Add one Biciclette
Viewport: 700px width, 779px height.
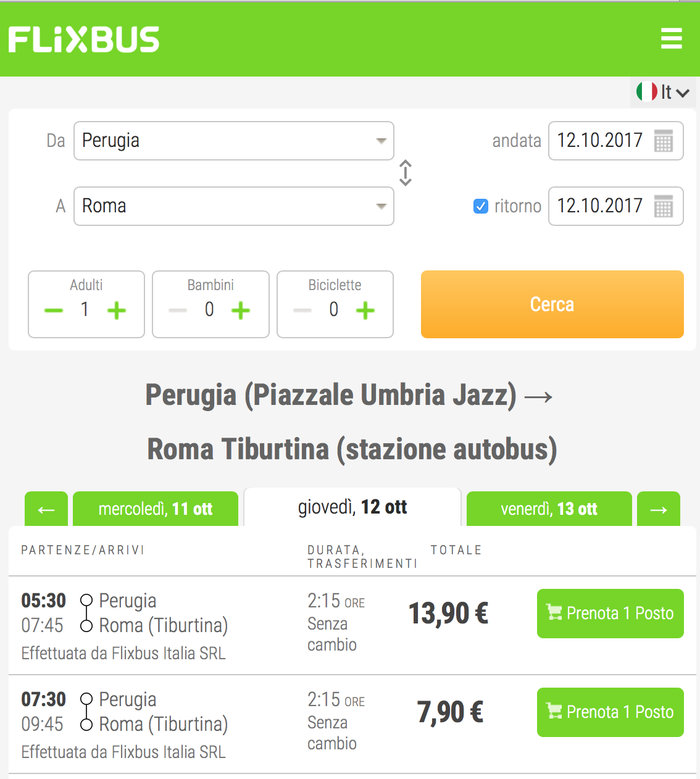(x=365, y=310)
